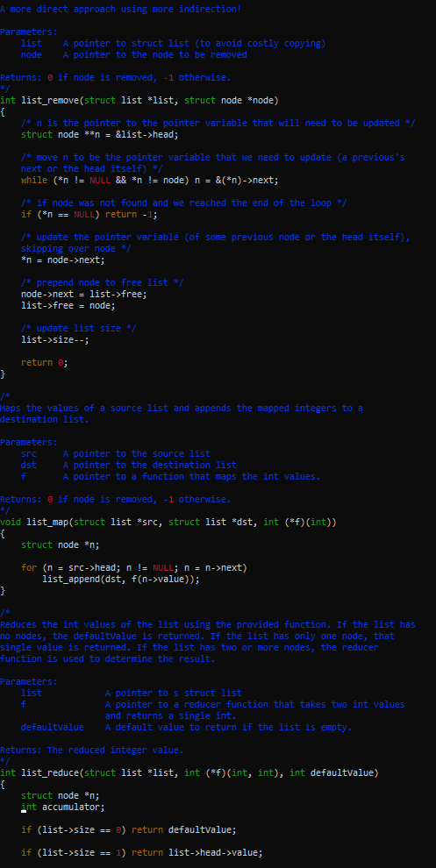
Task: Click the "struct node *n;" line inside list_reduce
Action: (61, 795)
